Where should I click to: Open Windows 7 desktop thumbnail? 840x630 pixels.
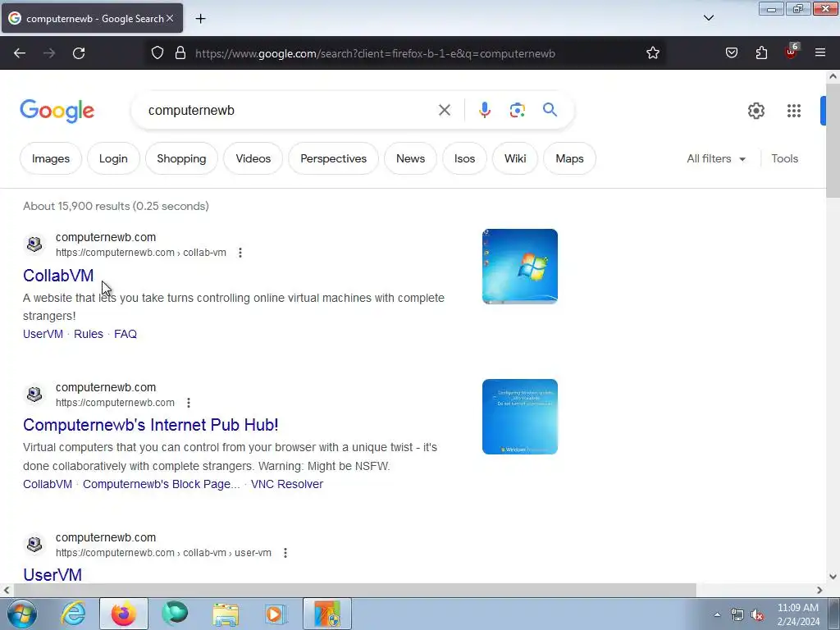click(x=519, y=267)
